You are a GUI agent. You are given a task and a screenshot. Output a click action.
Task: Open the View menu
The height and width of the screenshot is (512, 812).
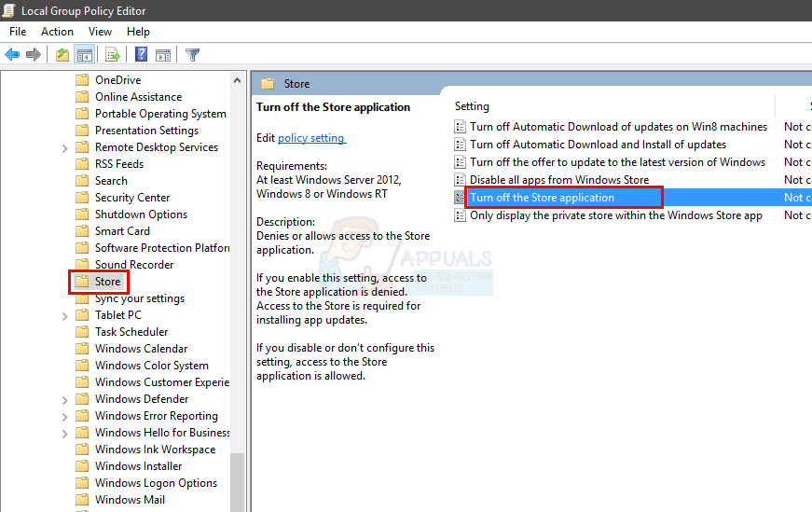click(x=100, y=32)
